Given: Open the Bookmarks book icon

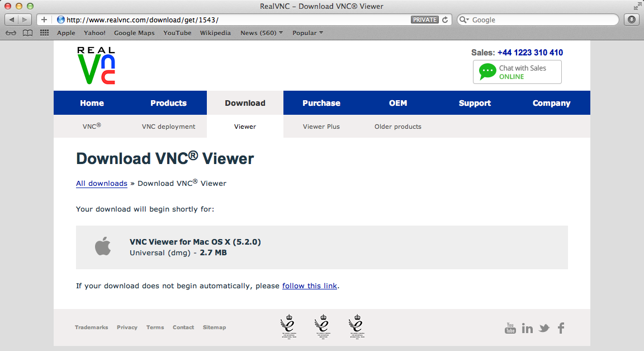Looking at the screenshot, I should pyautogui.click(x=27, y=33).
